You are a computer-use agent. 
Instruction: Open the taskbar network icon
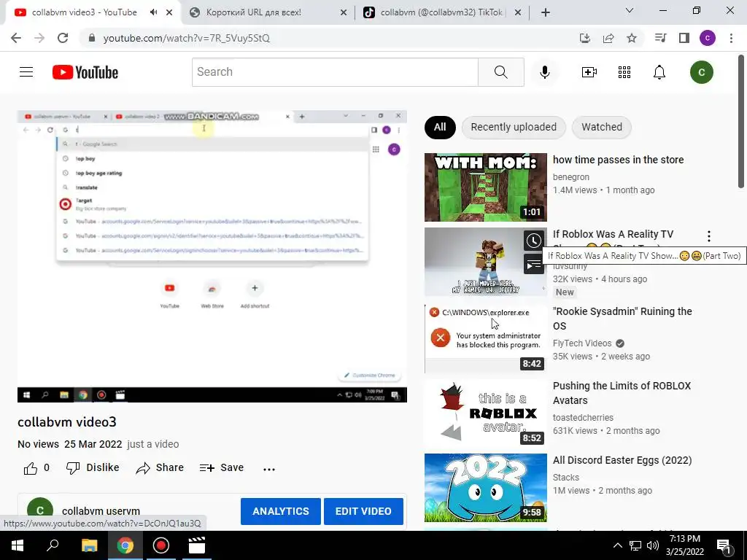635,545
